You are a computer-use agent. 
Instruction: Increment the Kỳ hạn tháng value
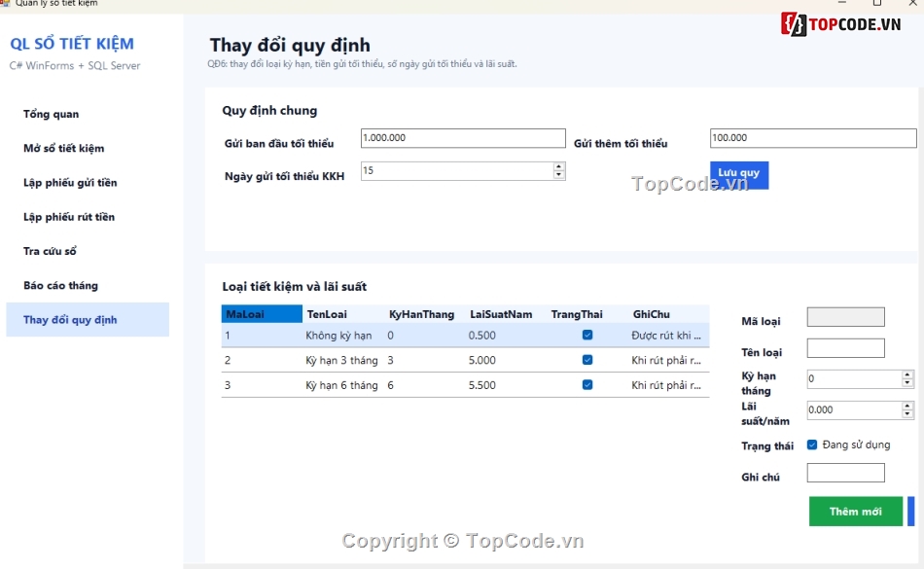907,374
